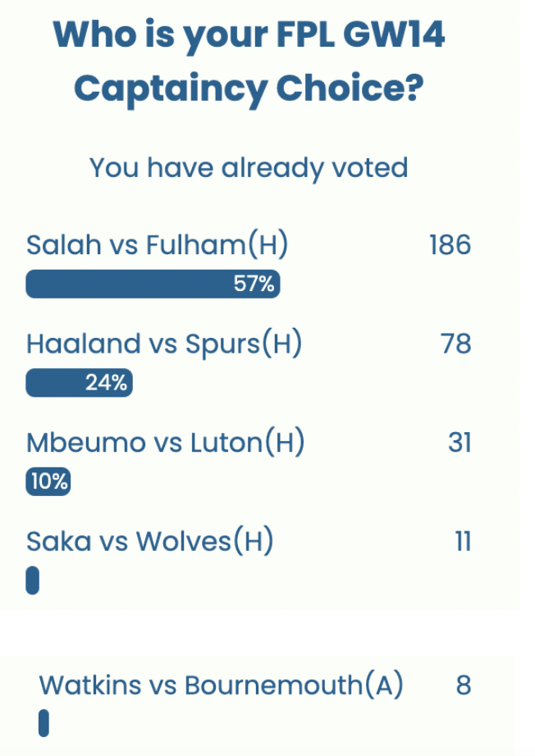Click the 10% progress bar for Mbeumo
Image resolution: width=535 pixels, height=756 pixels.
click(x=47, y=482)
